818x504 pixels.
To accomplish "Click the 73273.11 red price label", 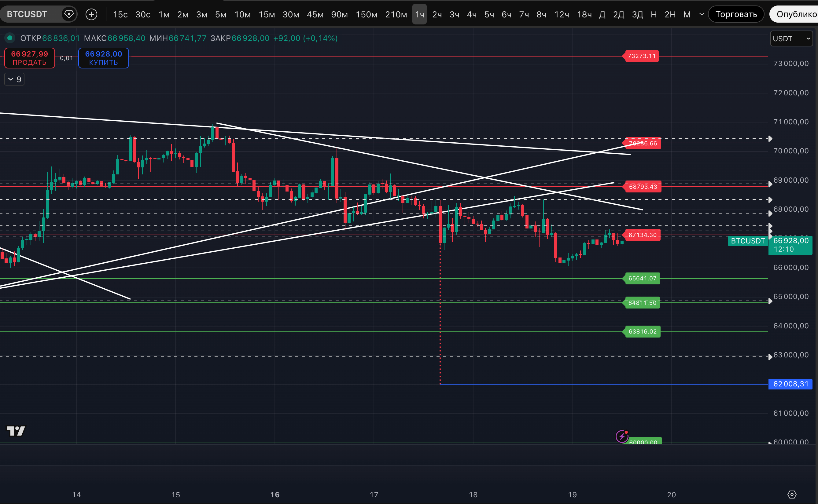I will (x=641, y=56).
